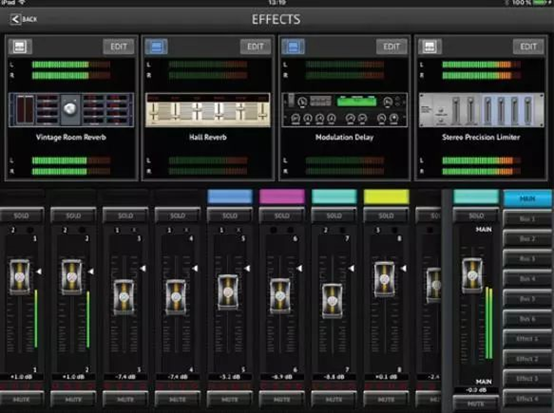Select the MAIN mix tab
Screen dimensions: 554x413
pos(527,199)
